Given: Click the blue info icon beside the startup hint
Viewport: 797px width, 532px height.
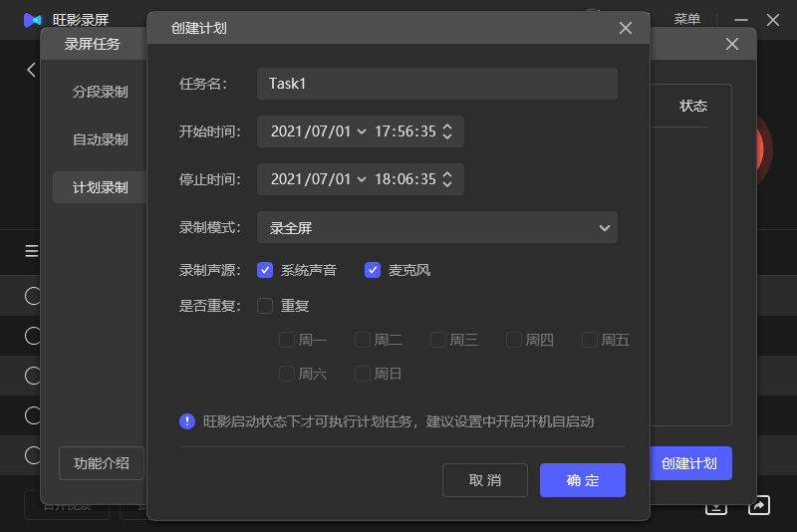Looking at the screenshot, I should [187, 421].
